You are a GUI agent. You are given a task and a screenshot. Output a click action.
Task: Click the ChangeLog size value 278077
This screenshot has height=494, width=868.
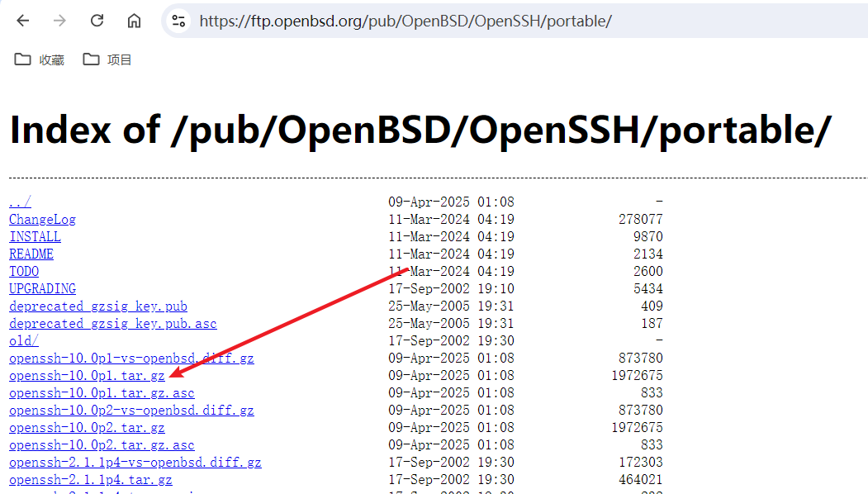(641, 219)
